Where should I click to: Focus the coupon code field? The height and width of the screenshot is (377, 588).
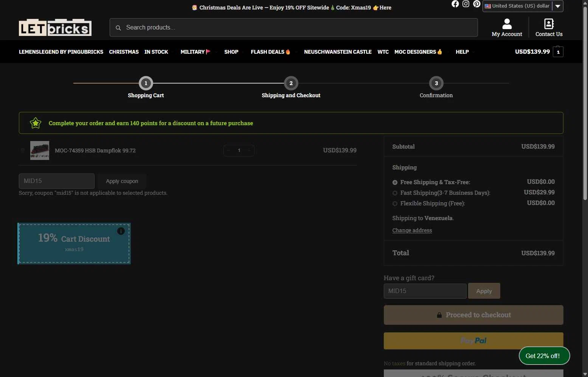(57, 181)
